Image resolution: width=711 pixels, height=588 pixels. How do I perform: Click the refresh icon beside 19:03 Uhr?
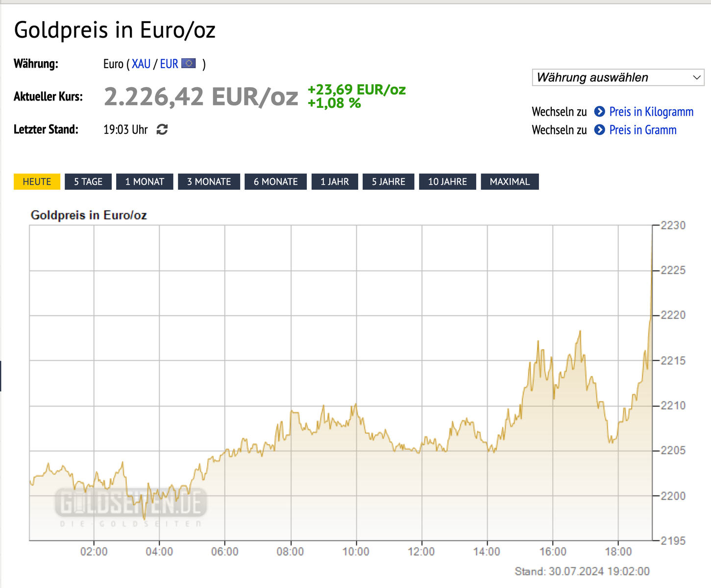click(162, 129)
